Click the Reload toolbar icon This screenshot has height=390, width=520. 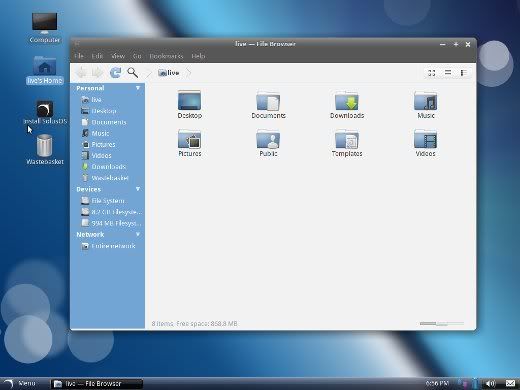pos(115,72)
